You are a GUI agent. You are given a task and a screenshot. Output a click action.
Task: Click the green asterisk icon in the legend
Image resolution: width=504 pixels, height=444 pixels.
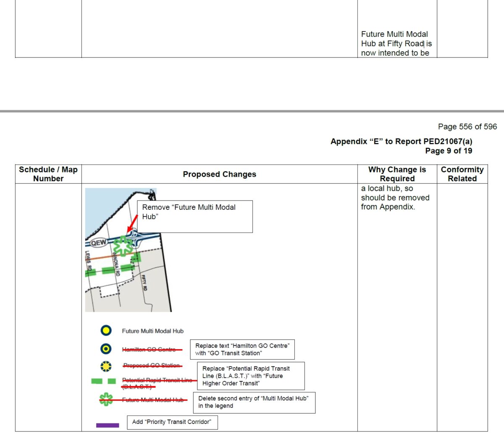click(x=106, y=399)
